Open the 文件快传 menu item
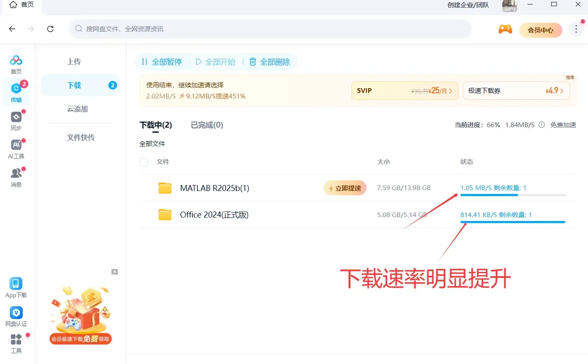588x364 pixels. click(x=81, y=137)
